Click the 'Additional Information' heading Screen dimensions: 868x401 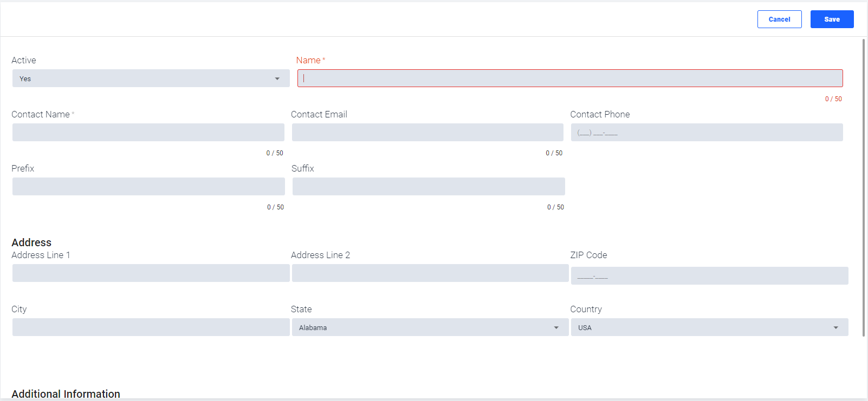pos(66,394)
